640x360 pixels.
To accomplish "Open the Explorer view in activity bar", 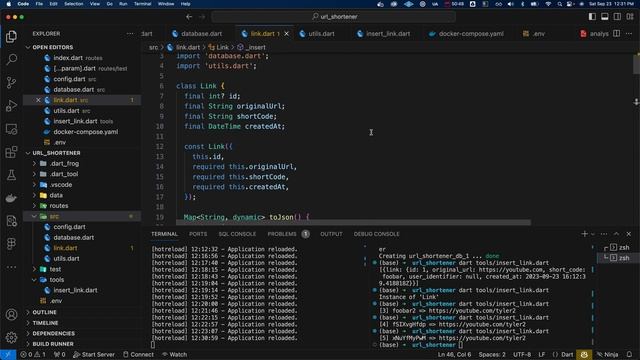I will [11, 37].
